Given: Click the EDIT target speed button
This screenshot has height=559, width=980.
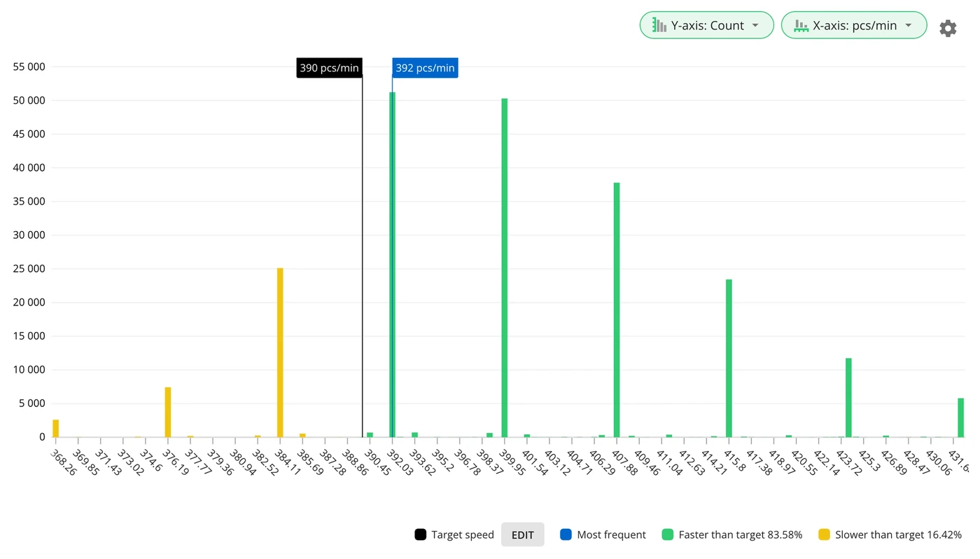Looking at the screenshot, I should 523,534.
